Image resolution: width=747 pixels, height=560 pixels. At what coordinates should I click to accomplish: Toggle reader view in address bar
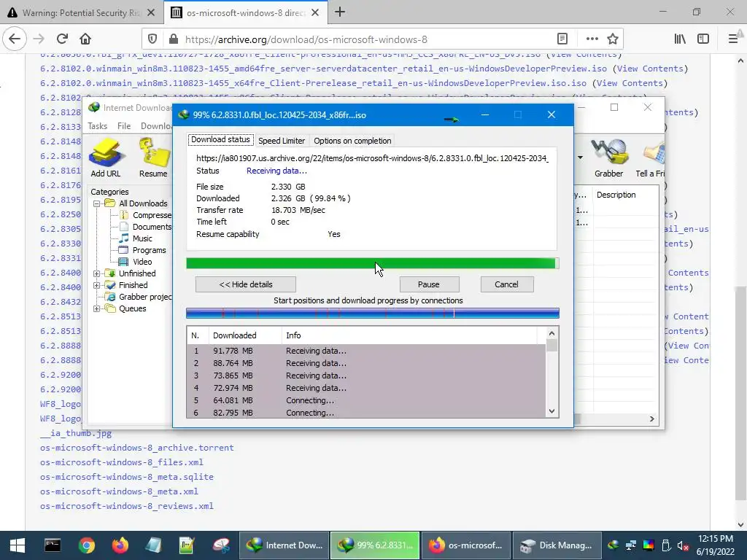562,39
